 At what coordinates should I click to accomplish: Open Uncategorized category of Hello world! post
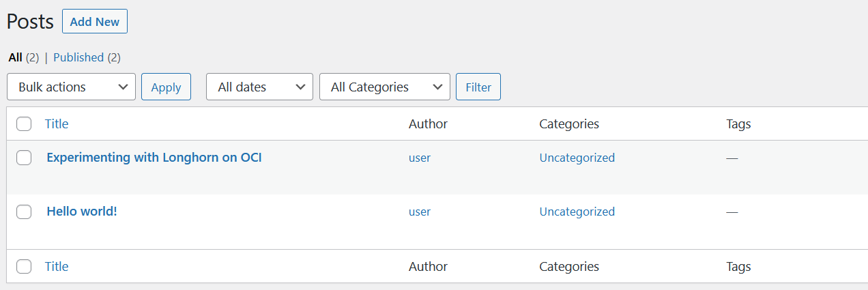coord(577,212)
